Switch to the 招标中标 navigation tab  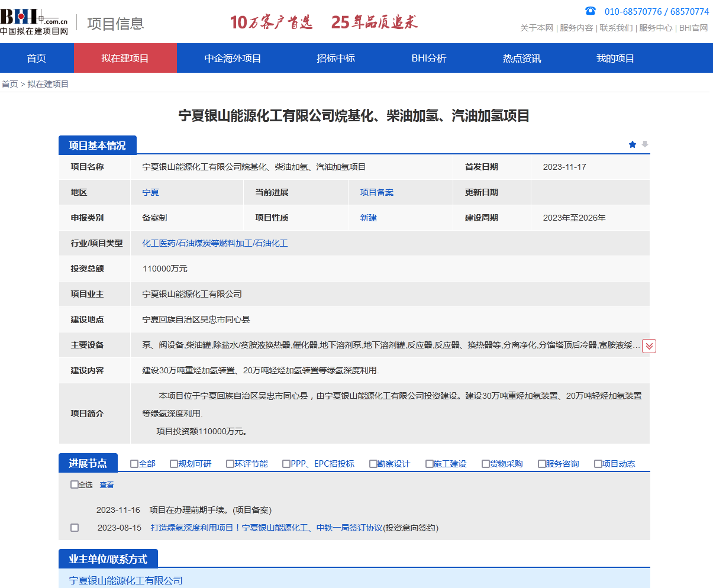click(x=335, y=58)
